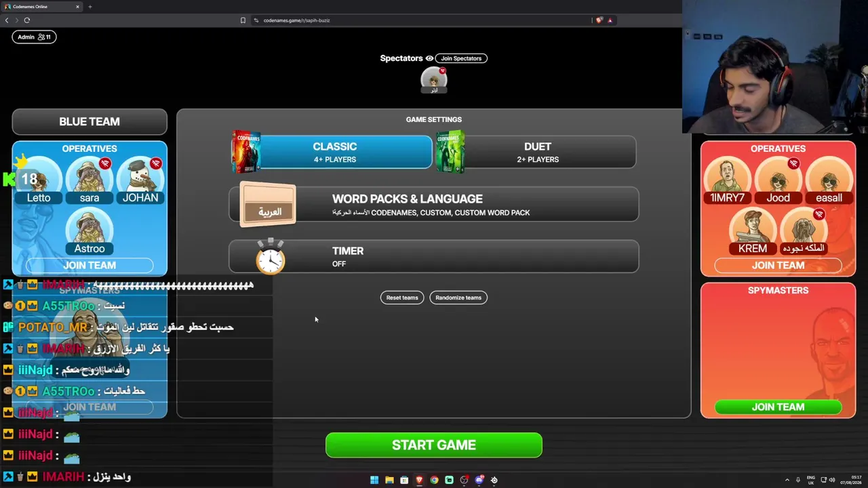Open a new browser tab
Screen dimensions: 868x488
point(90,7)
